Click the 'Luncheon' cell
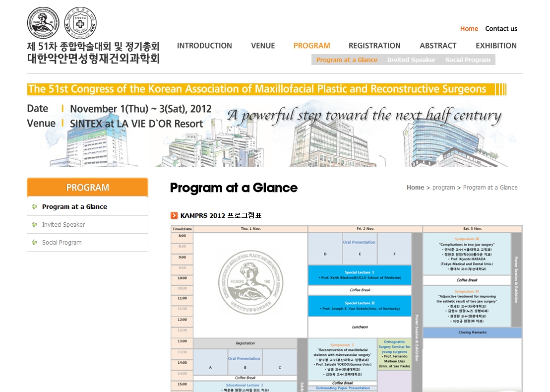 pyautogui.click(x=360, y=327)
